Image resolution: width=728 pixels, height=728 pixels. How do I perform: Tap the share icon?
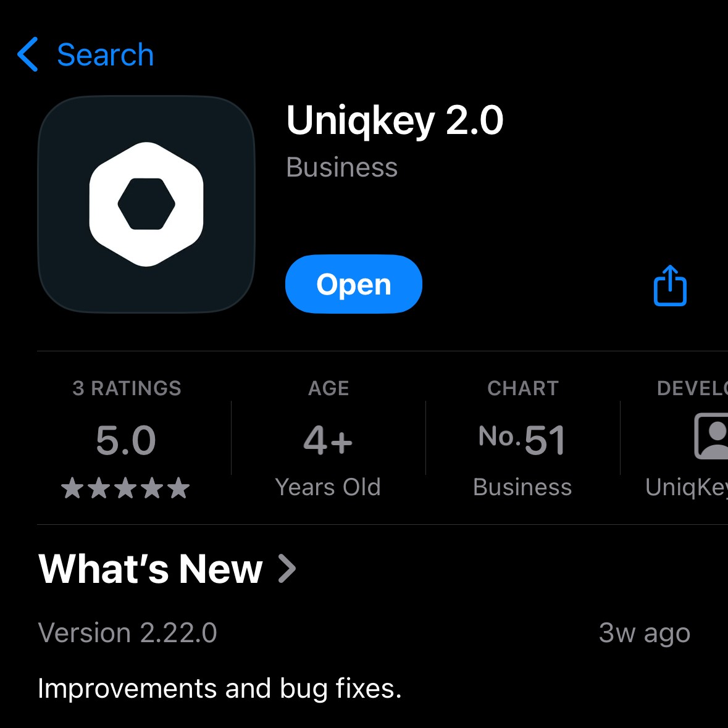[669, 285]
